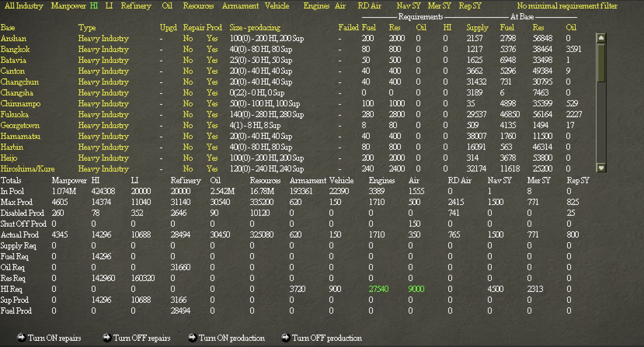Open the Hamamatsu base

(x=20, y=136)
